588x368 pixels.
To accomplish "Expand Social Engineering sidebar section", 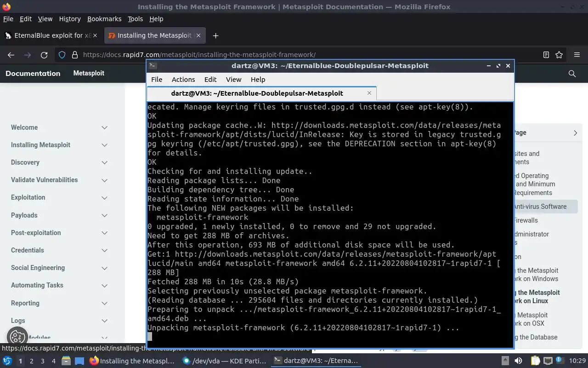I will coord(104,268).
